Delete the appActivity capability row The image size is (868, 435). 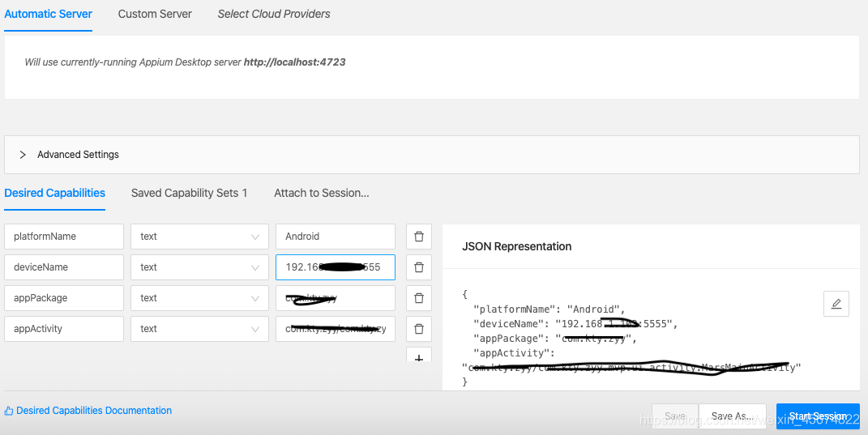(419, 329)
